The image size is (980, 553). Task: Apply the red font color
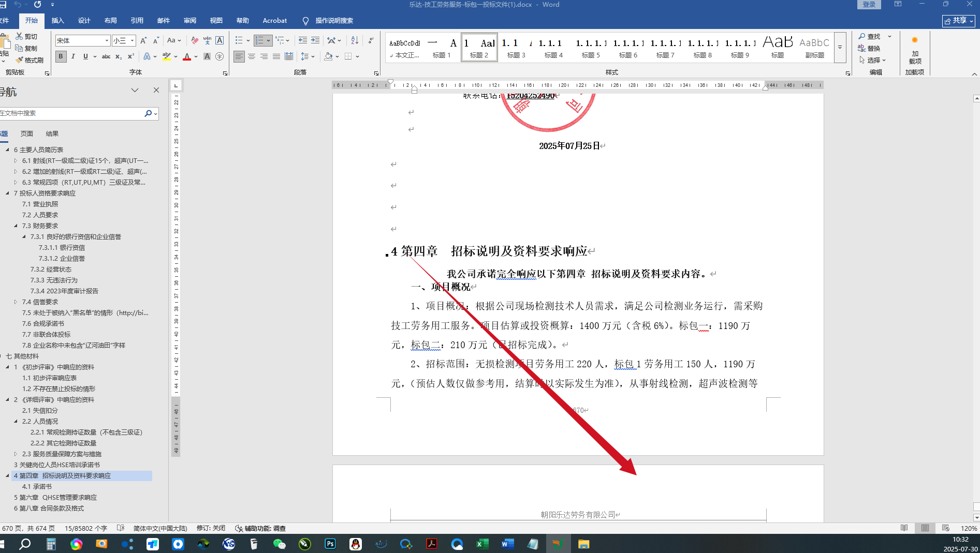(x=187, y=56)
